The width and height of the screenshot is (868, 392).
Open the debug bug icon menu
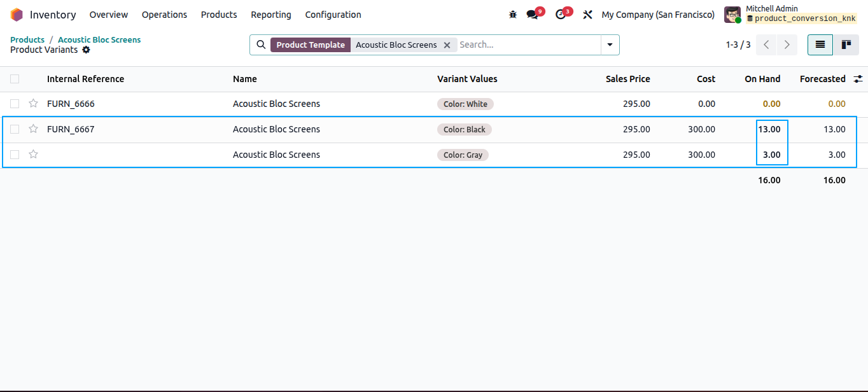513,15
